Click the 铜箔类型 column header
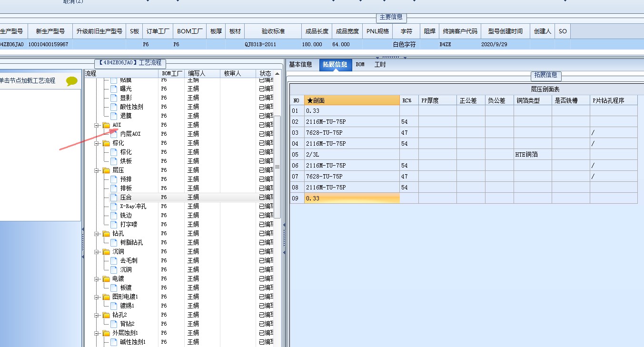Image resolution: width=644 pixels, height=347 pixels. [533, 100]
